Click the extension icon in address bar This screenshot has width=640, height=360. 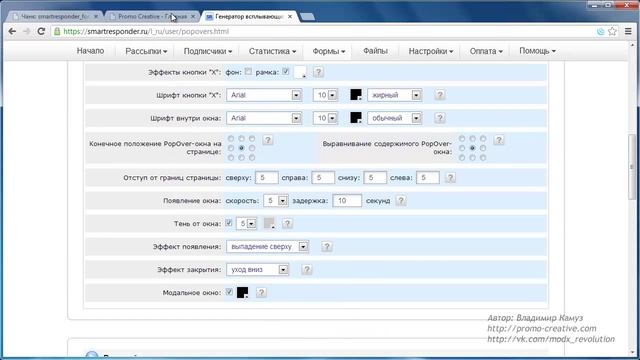click(600, 31)
